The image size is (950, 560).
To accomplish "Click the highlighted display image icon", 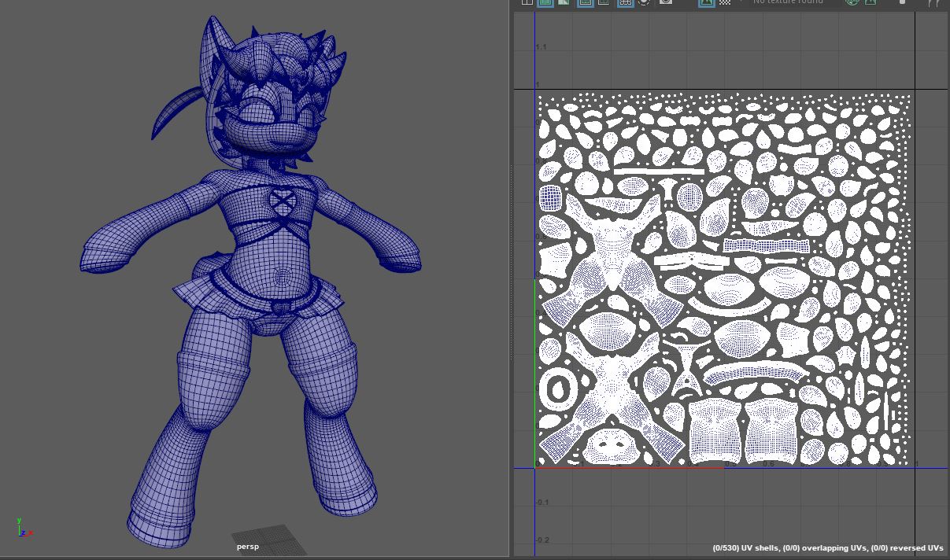I will [706, 2].
